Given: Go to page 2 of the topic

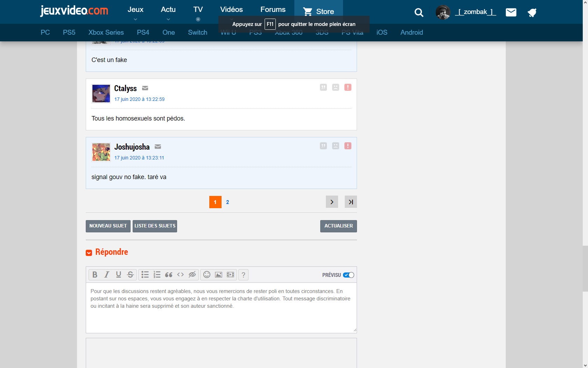Looking at the screenshot, I should [227, 202].
